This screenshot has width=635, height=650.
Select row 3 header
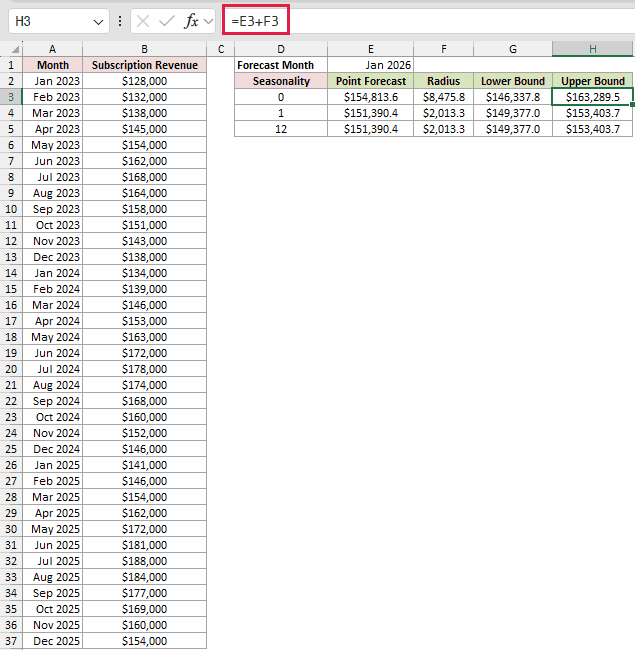click(11, 97)
